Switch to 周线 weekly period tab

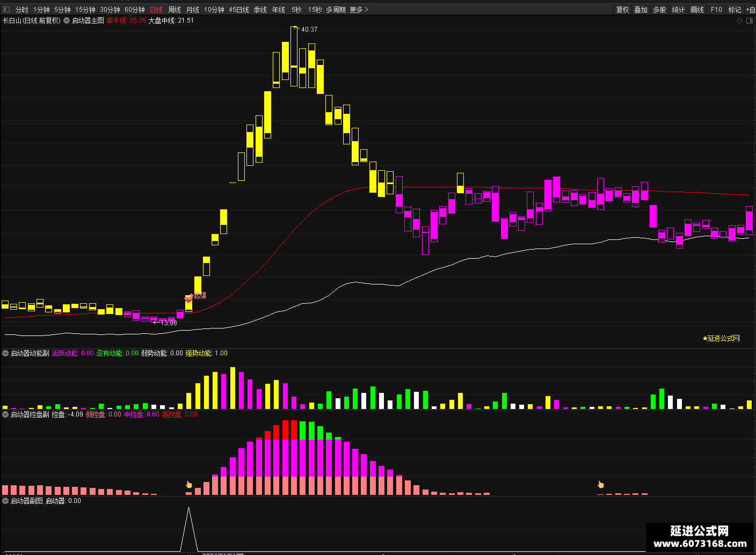175,10
